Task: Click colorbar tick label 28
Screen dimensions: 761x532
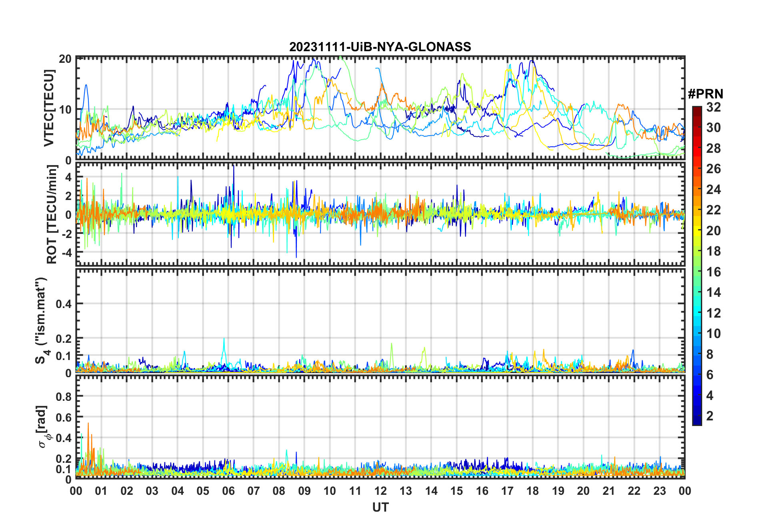Action: (x=713, y=148)
